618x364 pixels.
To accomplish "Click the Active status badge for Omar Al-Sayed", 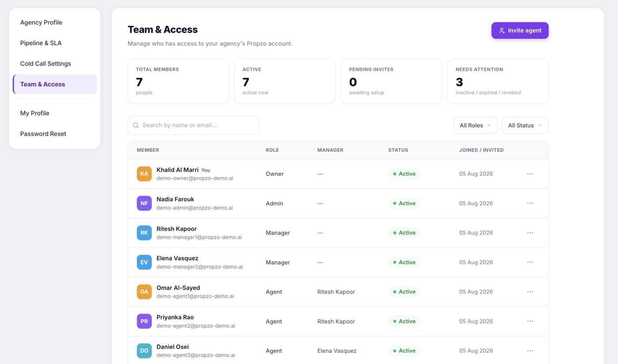I will coord(404,292).
